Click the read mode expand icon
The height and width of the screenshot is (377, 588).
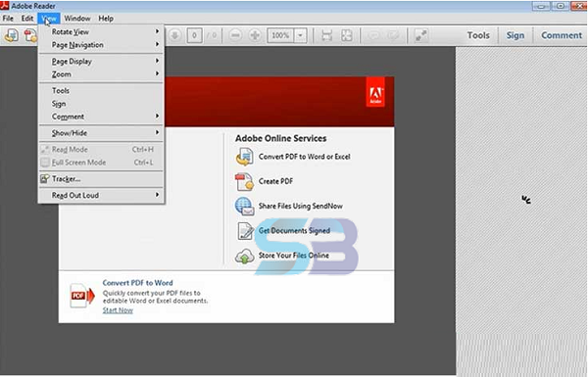[x=420, y=35]
